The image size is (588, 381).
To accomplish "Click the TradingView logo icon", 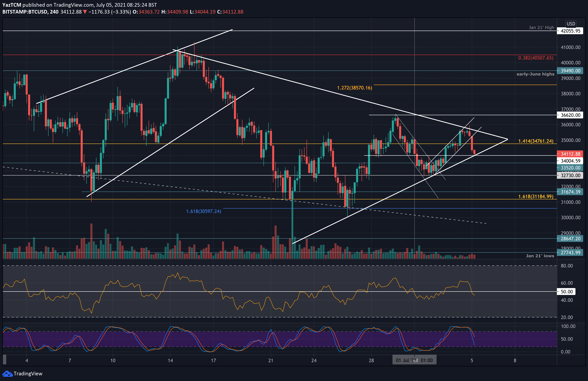I will (7, 374).
